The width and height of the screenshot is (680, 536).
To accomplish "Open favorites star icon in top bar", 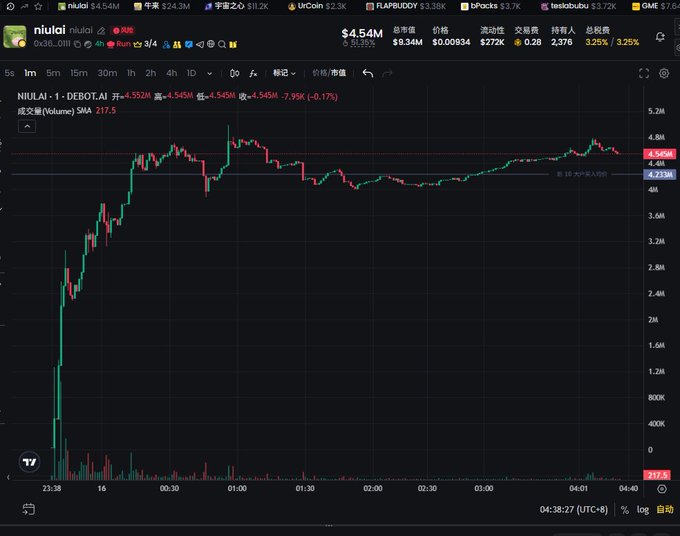I will 38,6.
